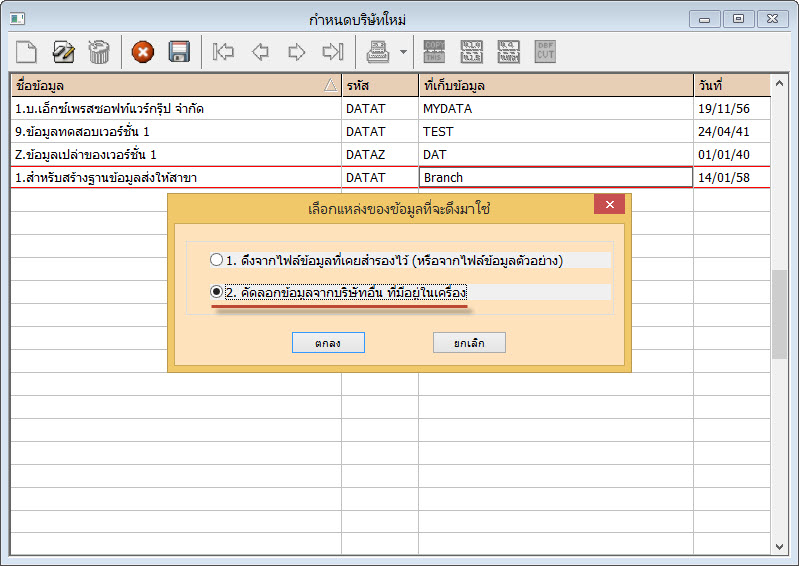Select row 1.บ.เอ็กซ์เพรสซอฟท์แวร์กรุ๊ป จำกัด
The image size is (799, 566).
(x=390, y=109)
